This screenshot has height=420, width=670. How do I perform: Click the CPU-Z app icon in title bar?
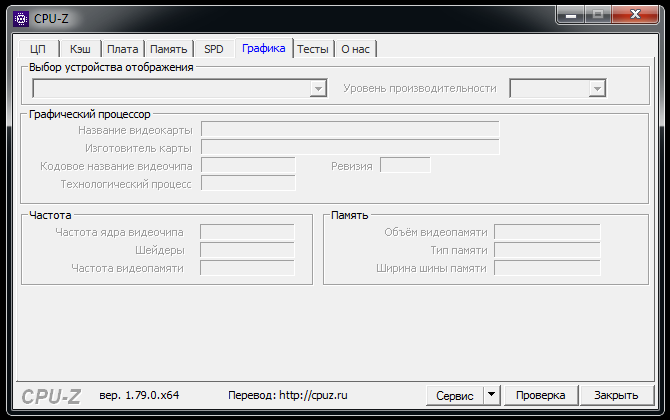point(21,19)
